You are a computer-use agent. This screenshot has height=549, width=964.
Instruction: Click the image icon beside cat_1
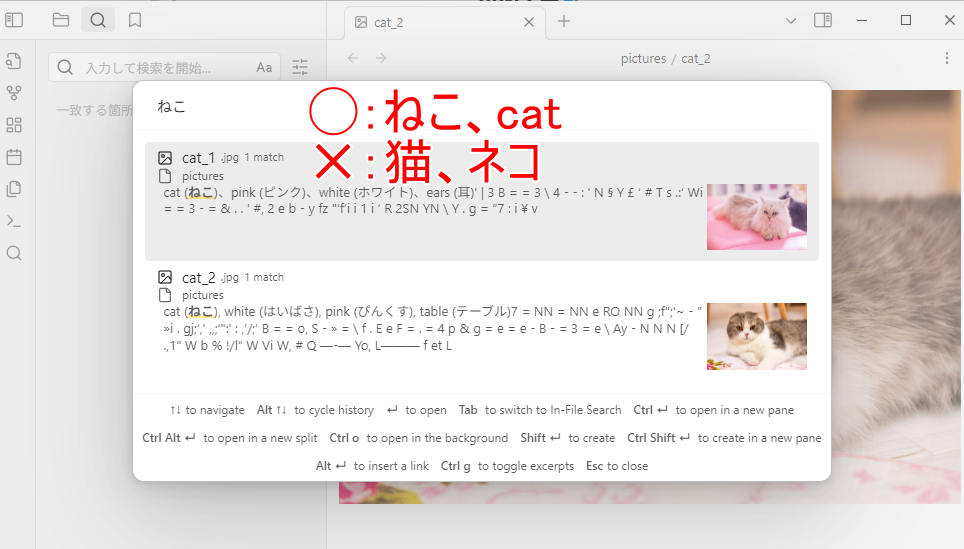(x=165, y=158)
